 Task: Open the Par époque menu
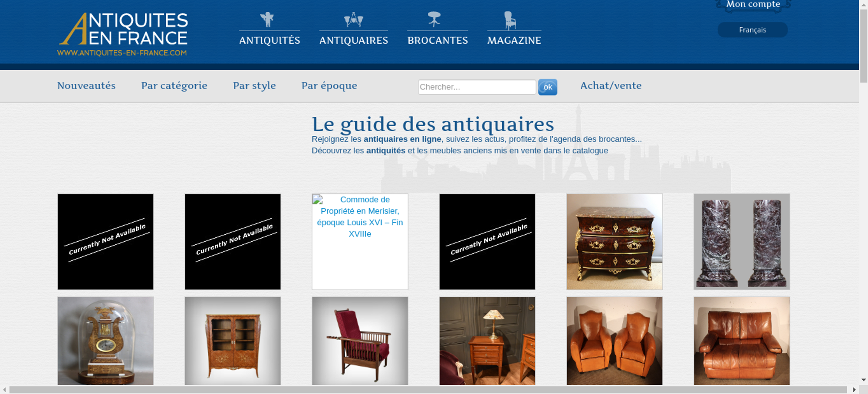coord(329,85)
